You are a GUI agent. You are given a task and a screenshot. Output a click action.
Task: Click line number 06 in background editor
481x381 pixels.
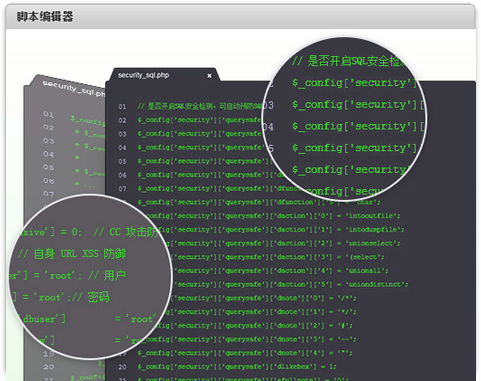[48, 181]
